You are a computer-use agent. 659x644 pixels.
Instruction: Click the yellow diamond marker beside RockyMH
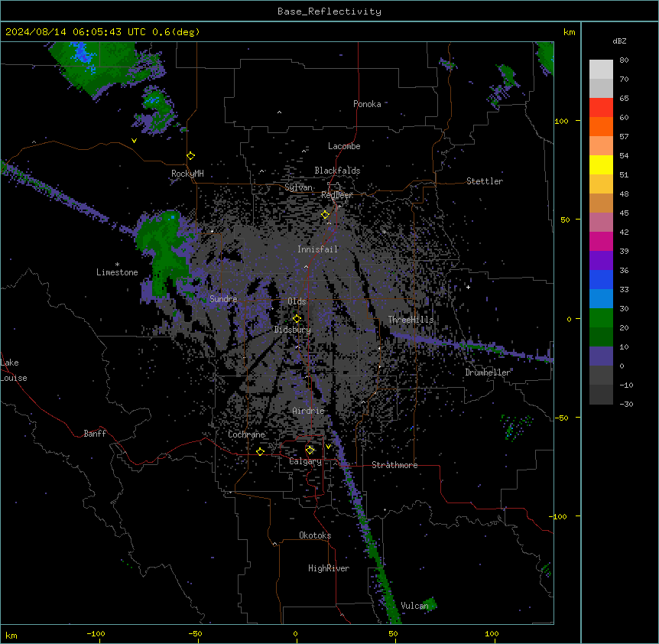click(191, 156)
